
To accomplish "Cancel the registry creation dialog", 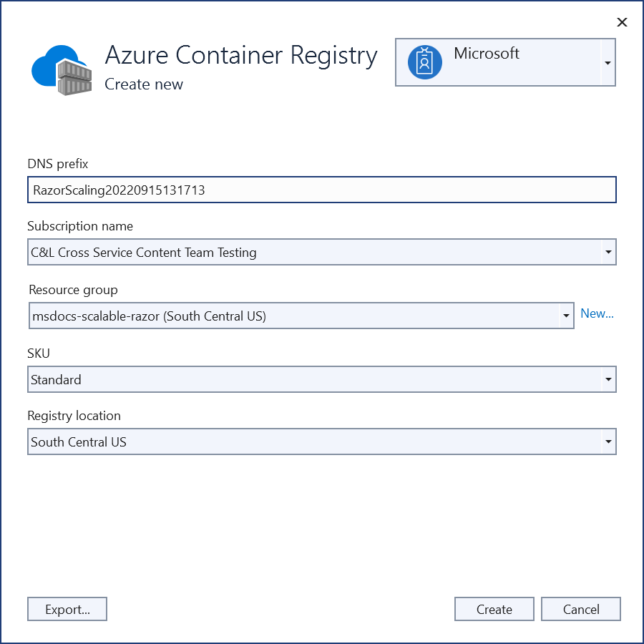I will [580, 609].
